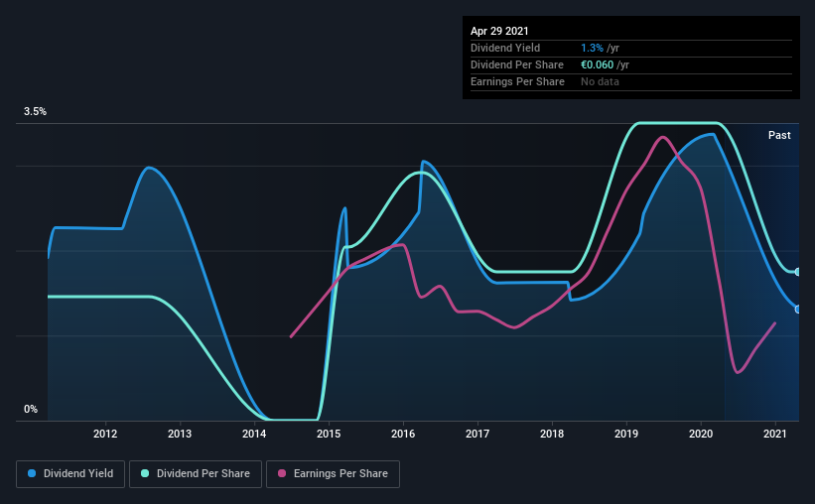815x504 pixels.
Task: Click the teal Dividend Per Share legend dot
Action: pos(145,473)
